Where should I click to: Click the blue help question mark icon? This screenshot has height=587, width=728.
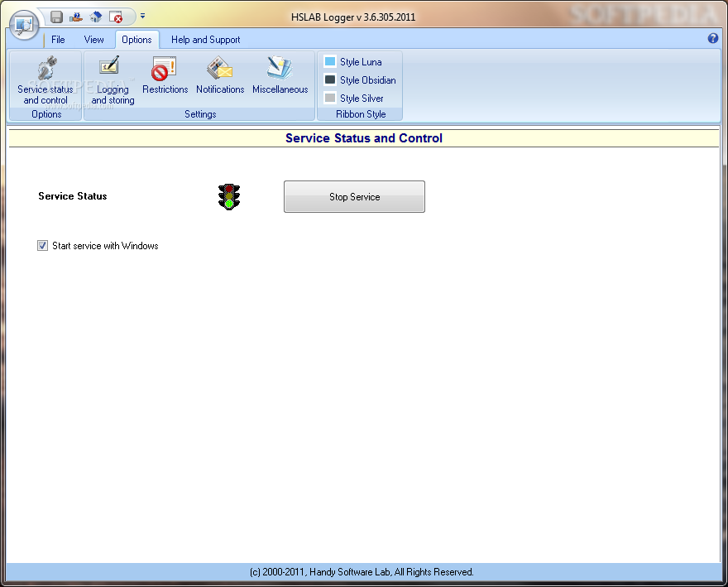712,38
